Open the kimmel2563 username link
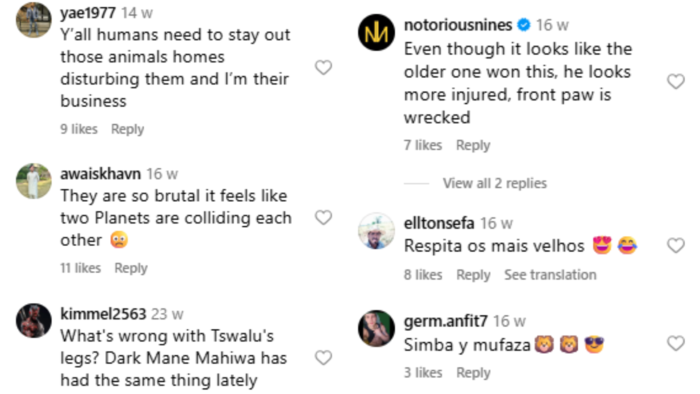 103,314
